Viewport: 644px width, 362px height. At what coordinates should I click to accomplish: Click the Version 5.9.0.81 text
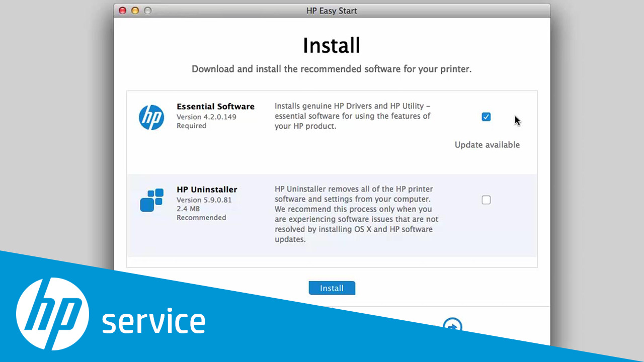tap(204, 200)
